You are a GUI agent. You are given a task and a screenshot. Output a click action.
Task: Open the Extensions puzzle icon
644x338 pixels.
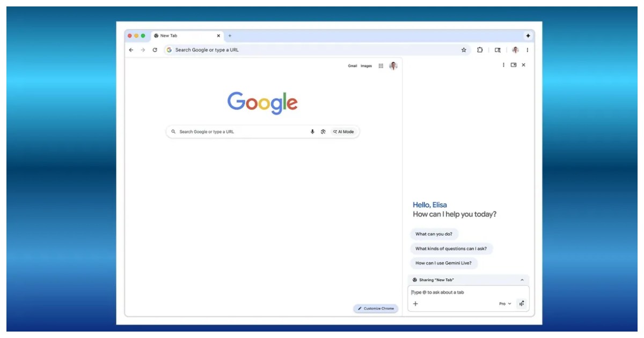480,50
